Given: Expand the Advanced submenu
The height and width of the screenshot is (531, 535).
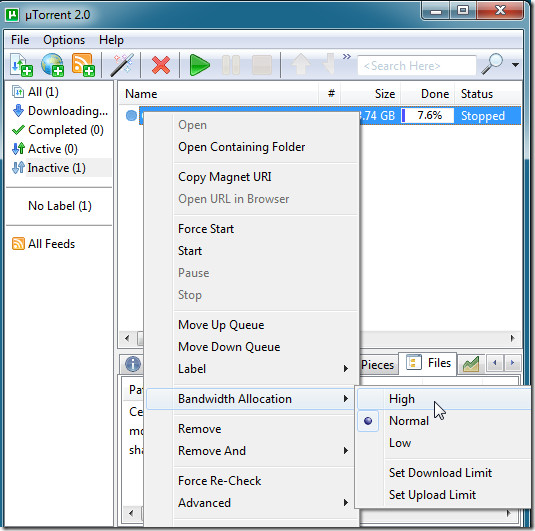Looking at the screenshot, I should pyautogui.click(x=251, y=503).
